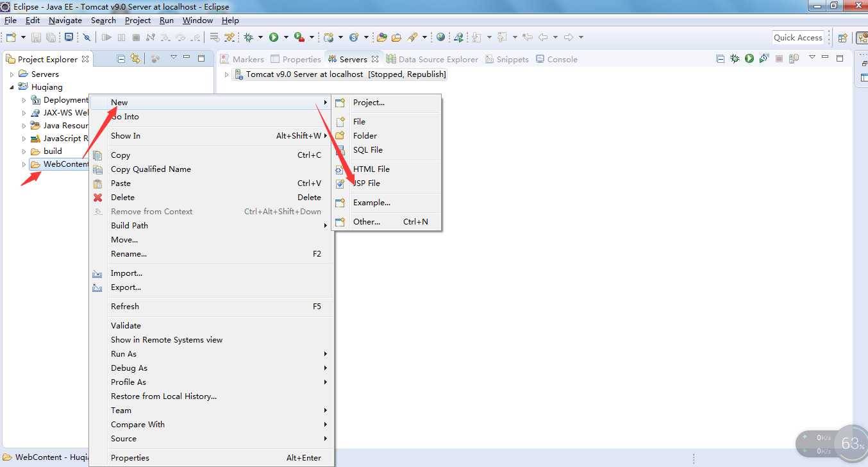Switch to the Properties tab
The height and width of the screenshot is (467, 868).
[296, 59]
